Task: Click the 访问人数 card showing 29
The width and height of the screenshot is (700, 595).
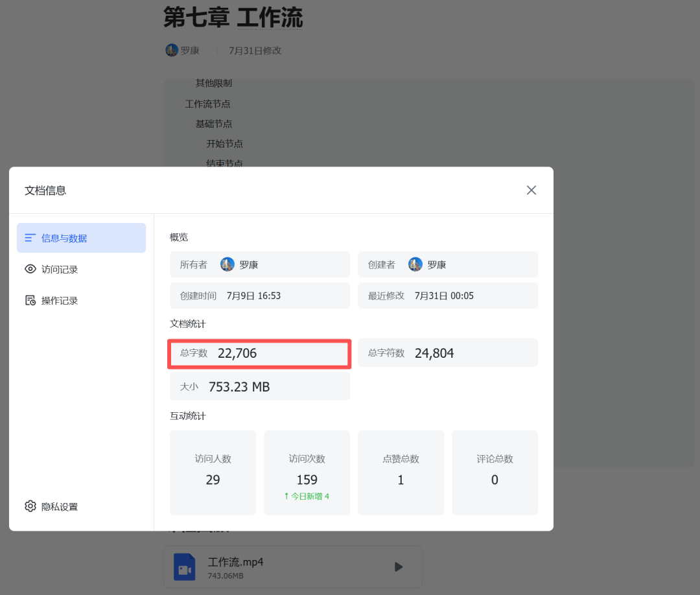Action: click(213, 472)
